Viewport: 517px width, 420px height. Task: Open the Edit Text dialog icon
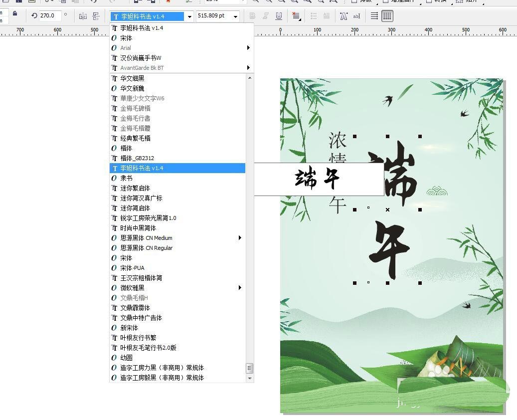343,16
